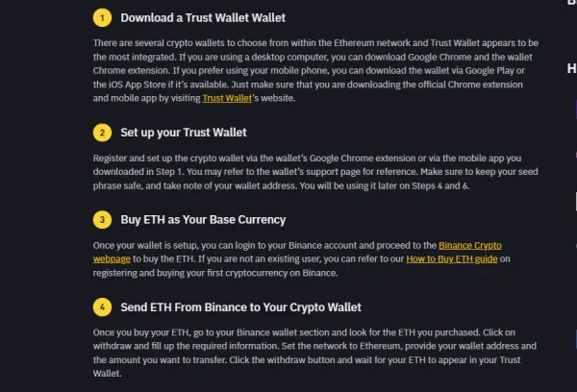
Task: Click the partially visible "B" heading at top right
Action: (570, 5)
